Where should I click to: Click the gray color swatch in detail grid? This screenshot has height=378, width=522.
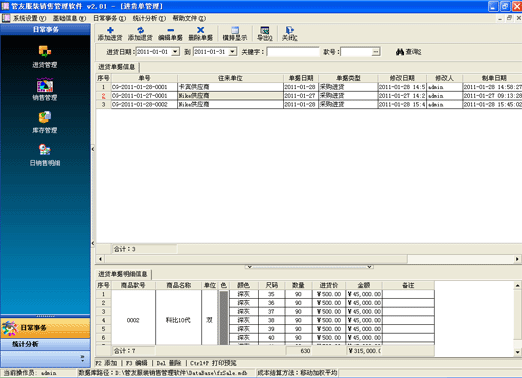224,318
